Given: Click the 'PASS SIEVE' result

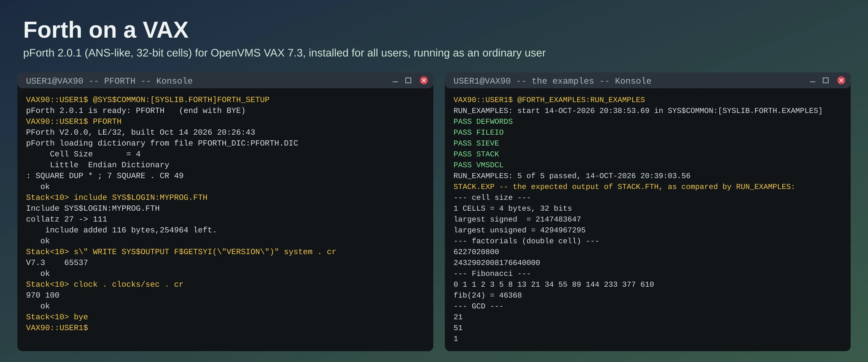Looking at the screenshot, I should click(476, 143).
